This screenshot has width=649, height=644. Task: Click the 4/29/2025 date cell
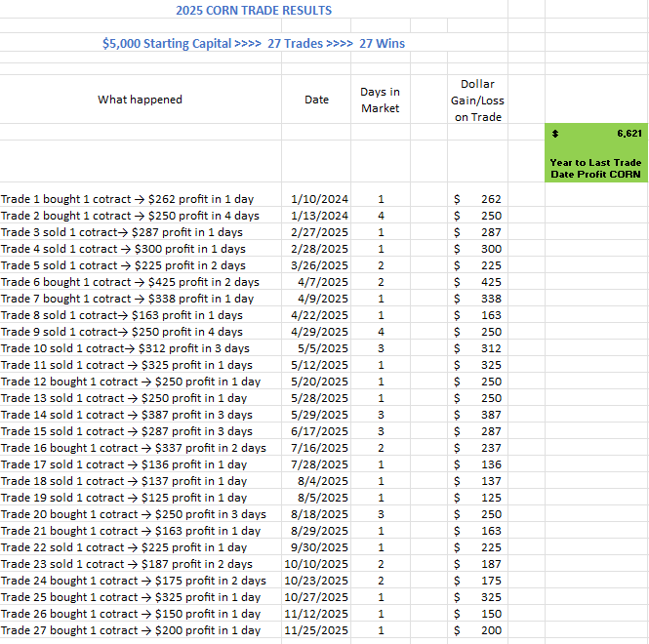click(319, 332)
